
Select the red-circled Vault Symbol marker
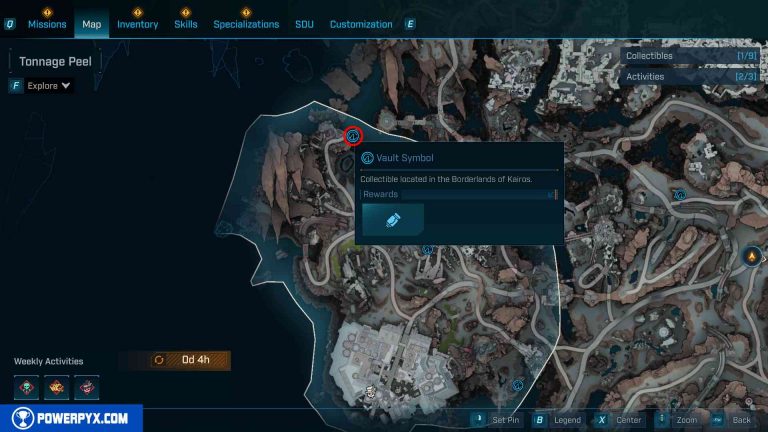pos(353,136)
